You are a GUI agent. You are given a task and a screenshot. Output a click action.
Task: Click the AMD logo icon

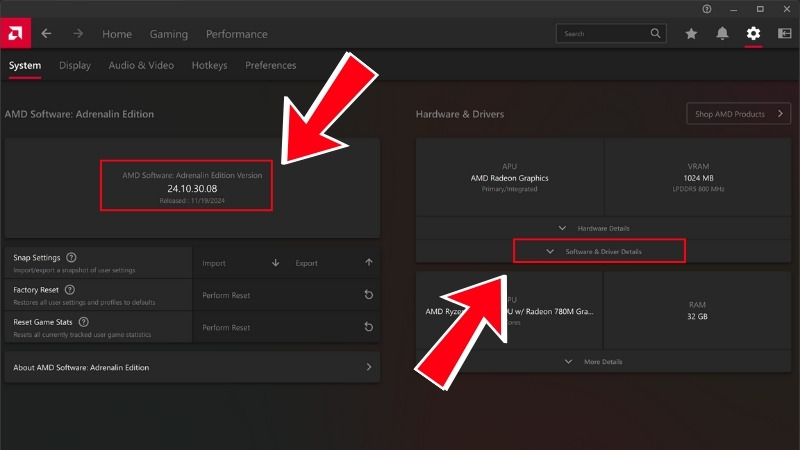[16, 33]
